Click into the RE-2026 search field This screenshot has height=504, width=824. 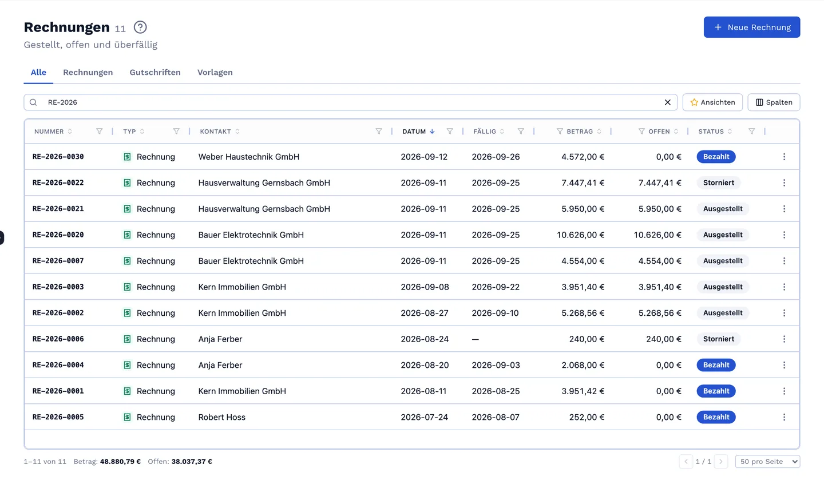coord(350,102)
